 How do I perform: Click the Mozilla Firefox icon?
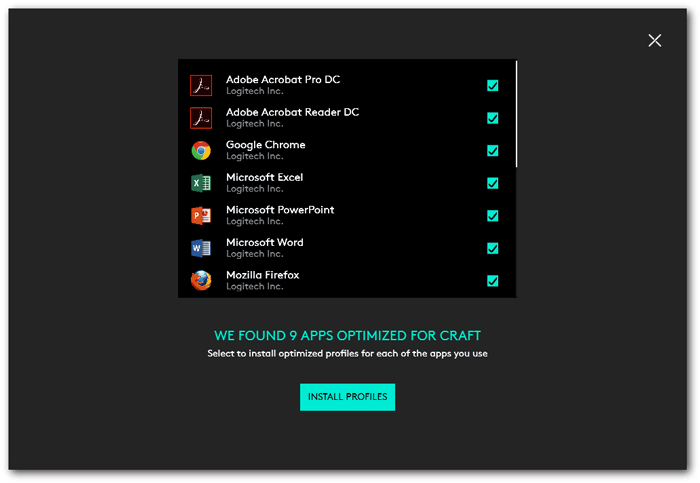[x=201, y=281]
